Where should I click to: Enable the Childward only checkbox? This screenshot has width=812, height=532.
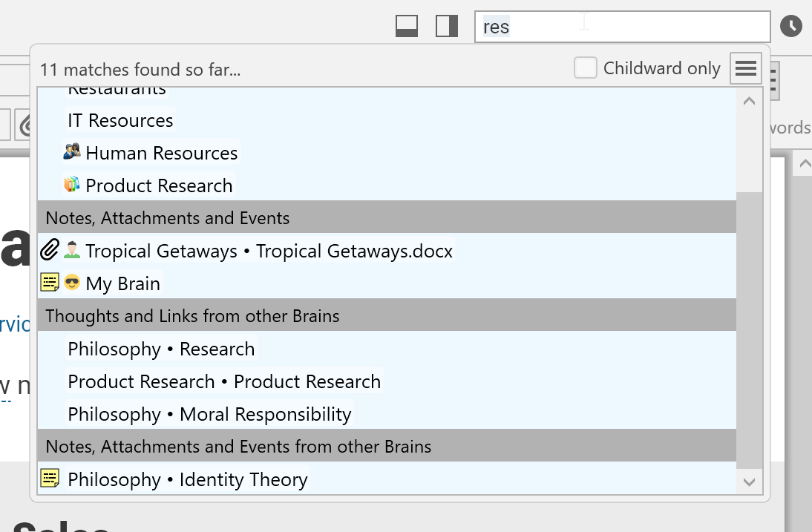tap(586, 68)
